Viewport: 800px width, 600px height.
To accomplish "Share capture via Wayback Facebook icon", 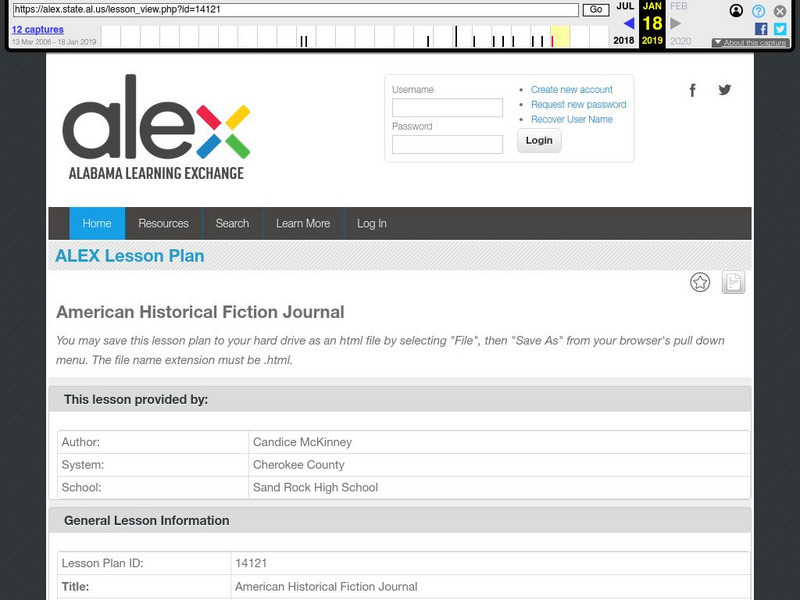I will point(760,29).
